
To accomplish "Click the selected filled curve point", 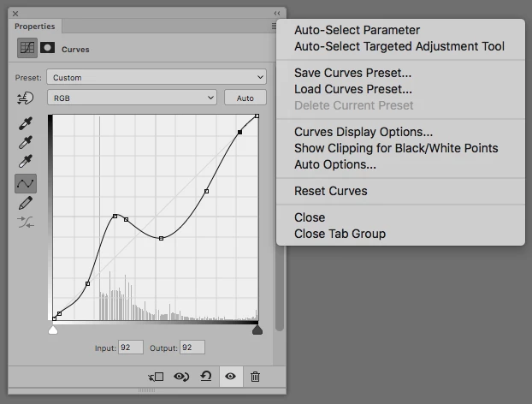I will click(x=239, y=132).
